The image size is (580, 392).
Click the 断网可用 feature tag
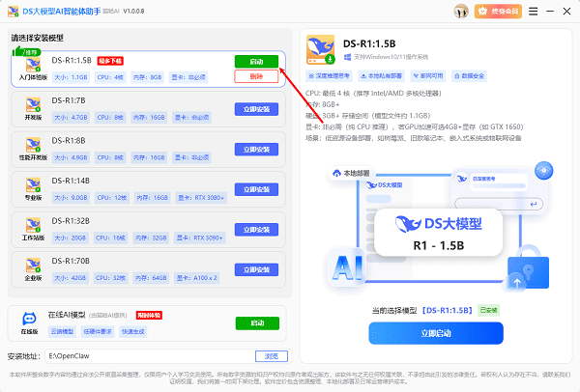[427, 76]
